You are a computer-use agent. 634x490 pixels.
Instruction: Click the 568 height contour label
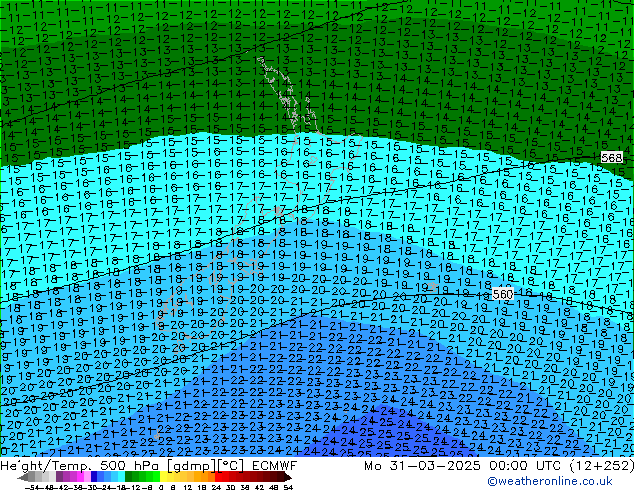click(x=611, y=158)
